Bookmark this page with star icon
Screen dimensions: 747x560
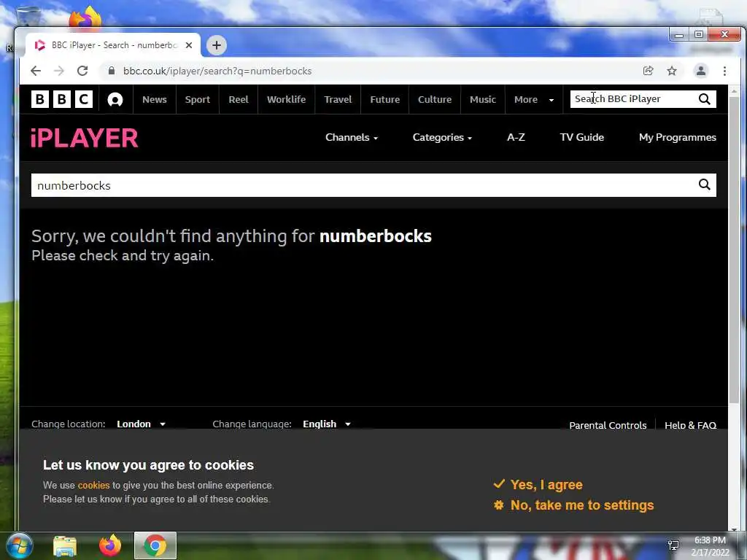(672, 71)
